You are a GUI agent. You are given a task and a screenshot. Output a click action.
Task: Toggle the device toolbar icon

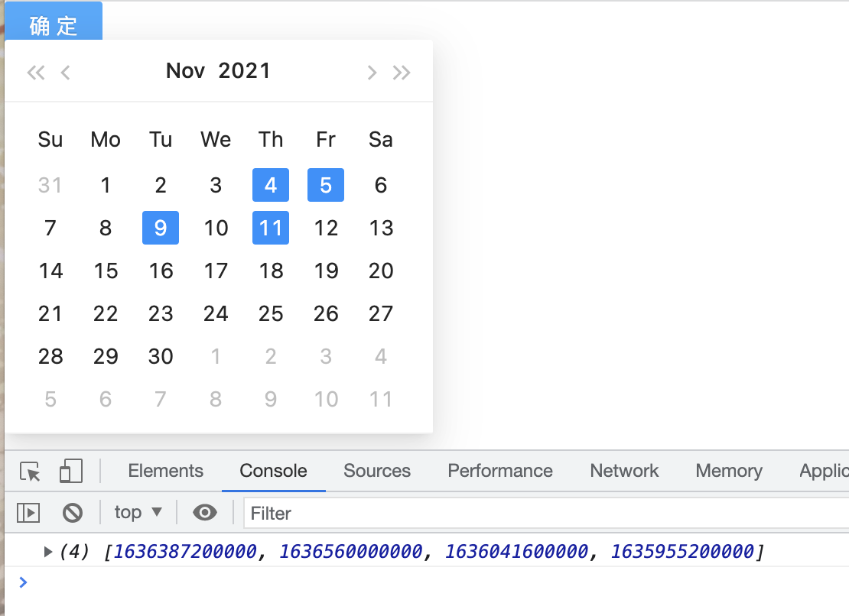pyautogui.click(x=70, y=471)
